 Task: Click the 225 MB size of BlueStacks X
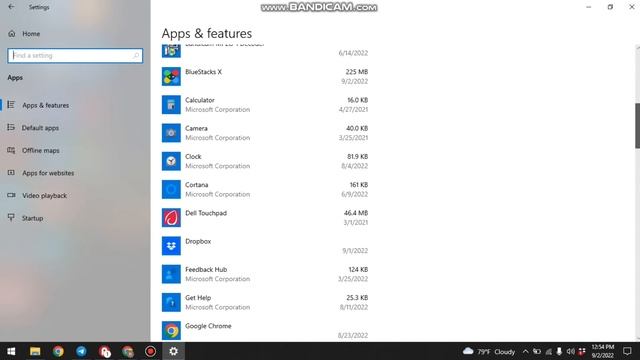[x=357, y=72]
